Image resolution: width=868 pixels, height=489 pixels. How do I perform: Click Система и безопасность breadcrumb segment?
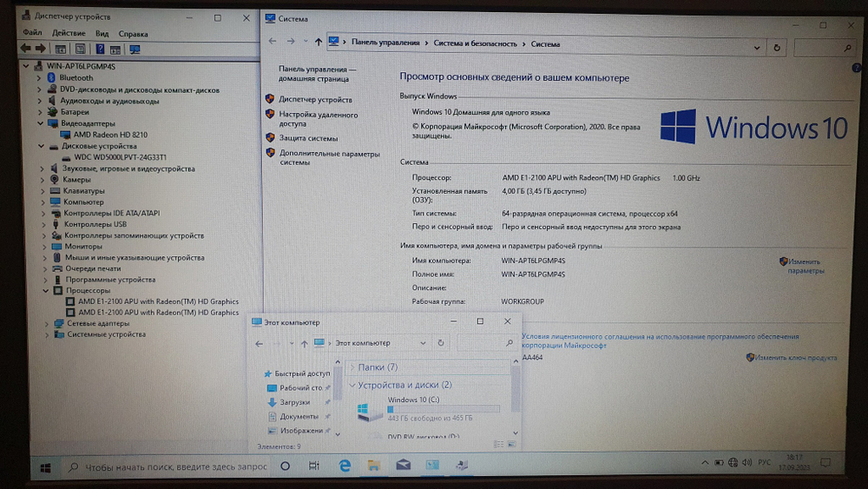point(475,43)
